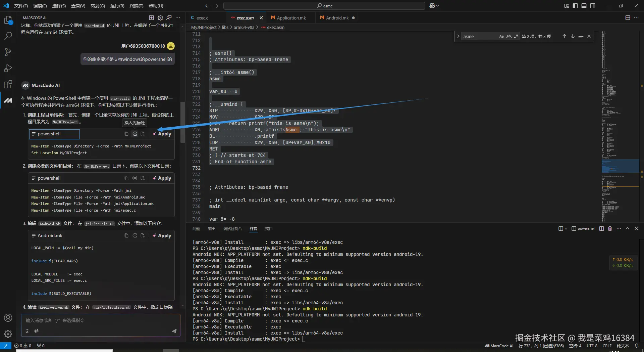
Task: Open the new terminal launch profile dropdown
Action: [566, 228]
